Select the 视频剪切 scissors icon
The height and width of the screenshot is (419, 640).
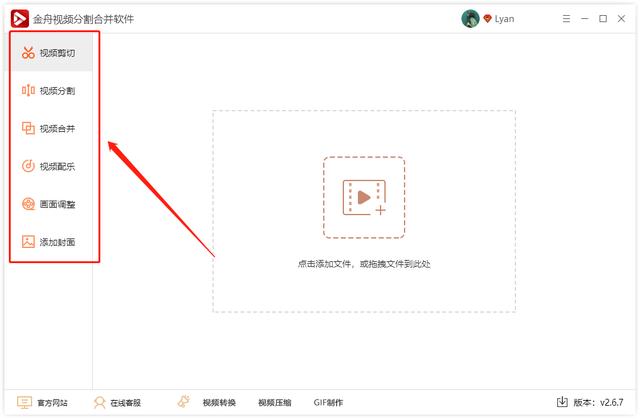[x=28, y=53]
